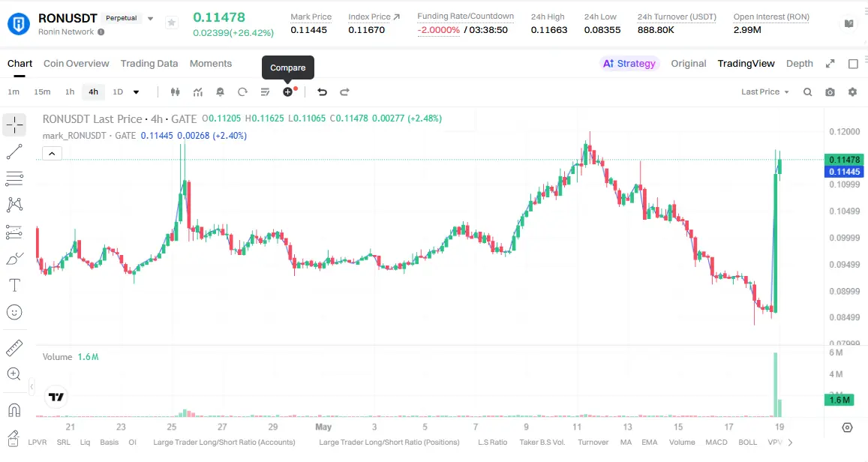Collapse the left drawing toolbar handle
This screenshot has height=462, width=868.
(x=32, y=387)
